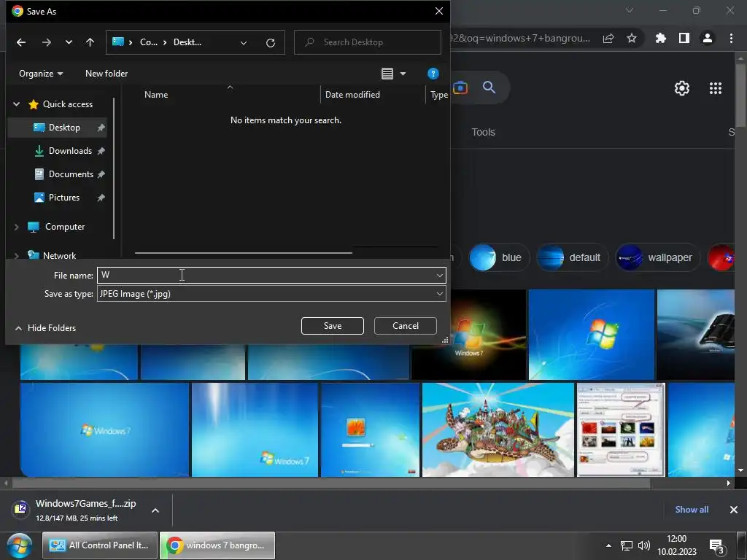Select Desktop in Quick access
The image size is (747, 560).
(x=64, y=128)
